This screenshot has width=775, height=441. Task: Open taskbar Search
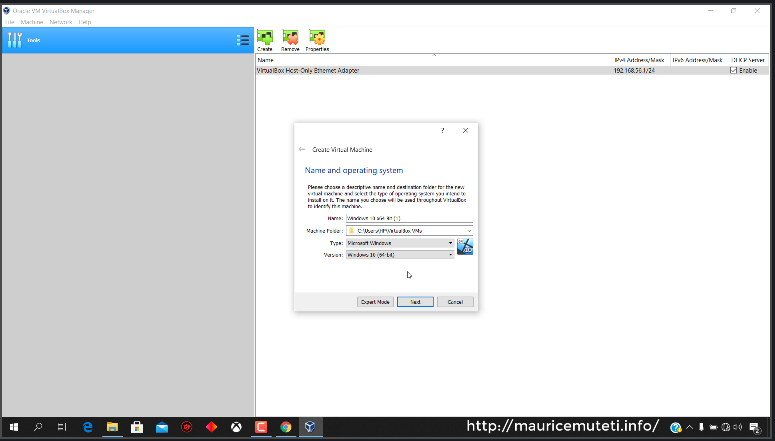(x=38, y=427)
